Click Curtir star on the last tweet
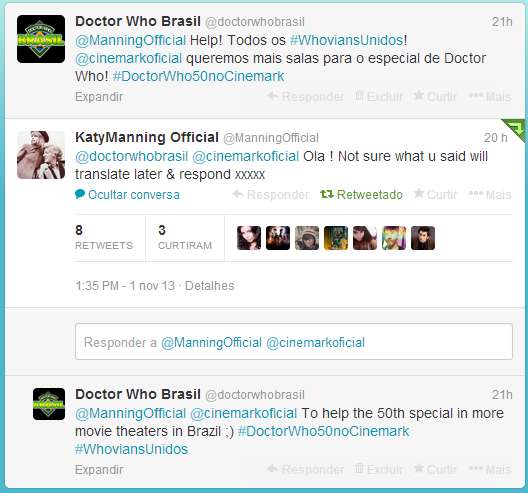 click(x=435, y=469)
